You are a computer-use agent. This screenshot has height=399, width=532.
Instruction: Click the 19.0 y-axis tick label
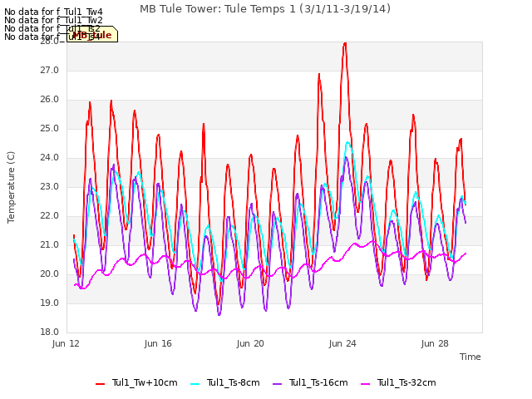coord(50,303)
